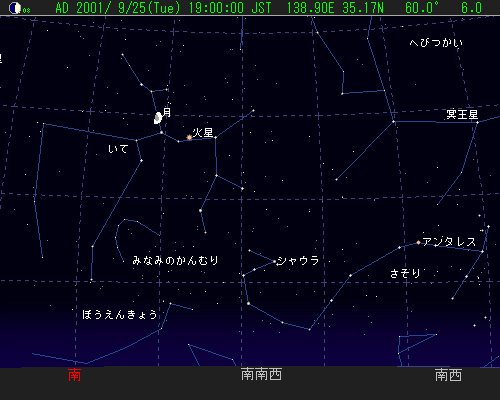
Task: Click the Scorpius (さそり) constellation label
Action: [405, 274]
